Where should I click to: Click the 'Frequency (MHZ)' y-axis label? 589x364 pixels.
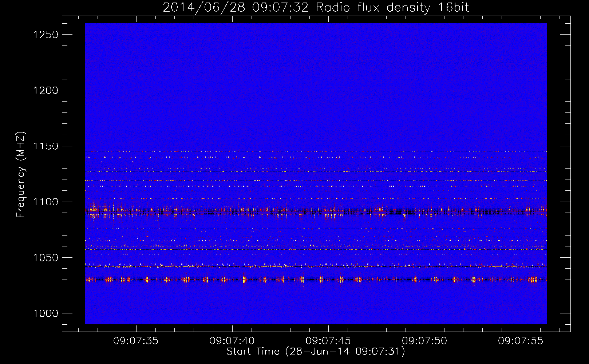point(21,175)
